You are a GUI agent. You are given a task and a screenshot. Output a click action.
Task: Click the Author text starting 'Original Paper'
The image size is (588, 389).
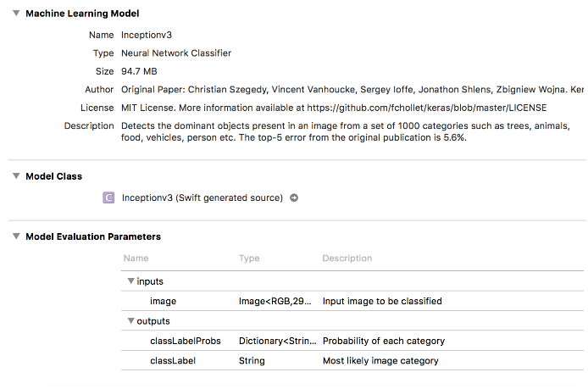pyautogui.click(x=352, y=90)
